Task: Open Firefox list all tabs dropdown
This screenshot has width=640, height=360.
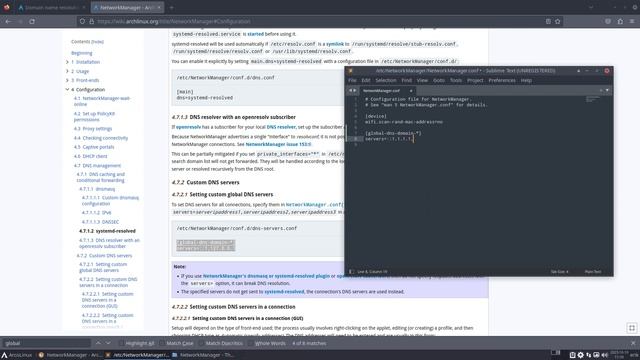Action: click(x=591, y=7)
